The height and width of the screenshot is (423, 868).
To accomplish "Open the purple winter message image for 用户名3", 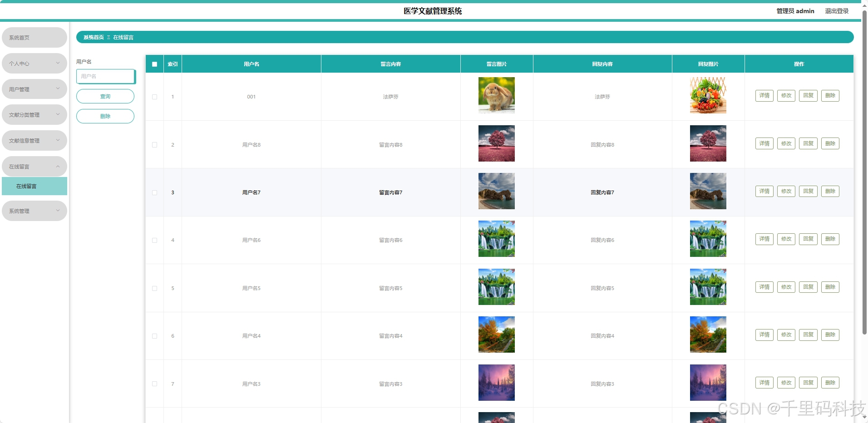I will pyautogui.click(x=497, y=383).
